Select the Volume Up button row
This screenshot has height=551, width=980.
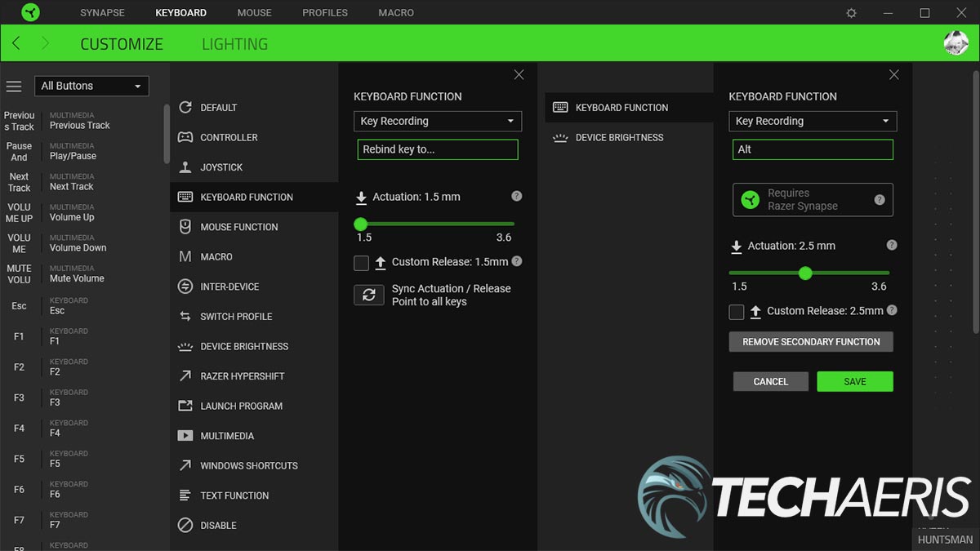[x=82, y=212]
